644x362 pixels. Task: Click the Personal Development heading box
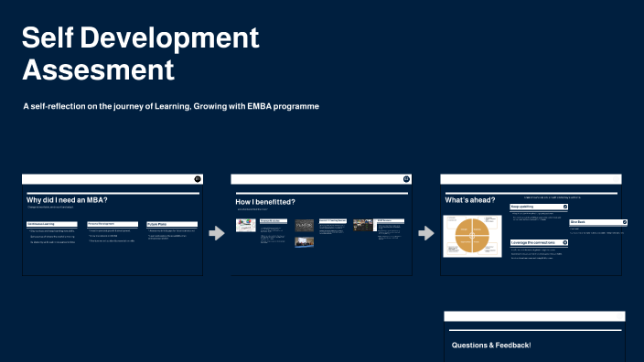[x=113, y=224]
